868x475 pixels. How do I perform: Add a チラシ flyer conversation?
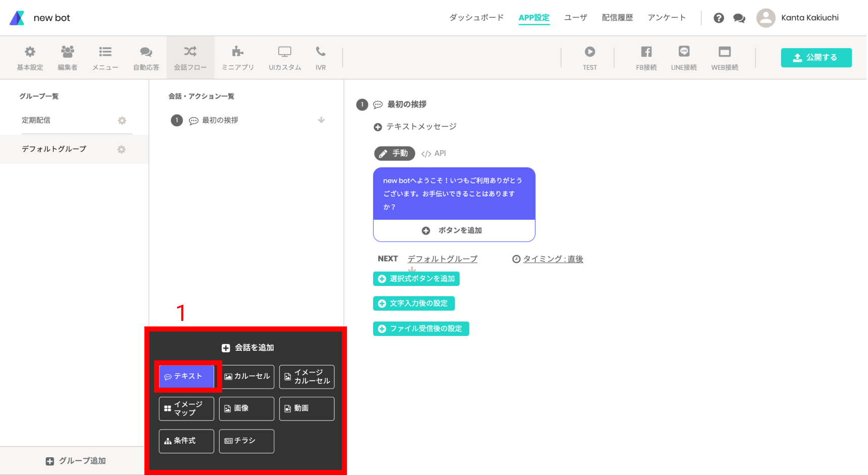coord(246,441)
